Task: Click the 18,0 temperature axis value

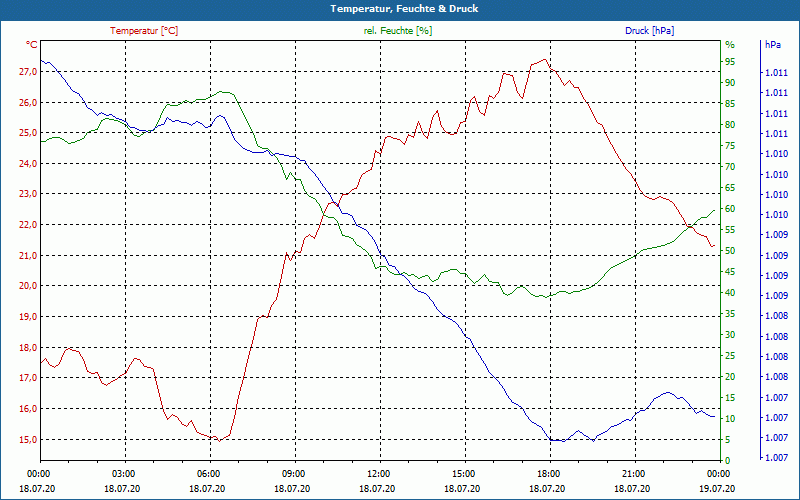Action: pyautogui.click(x=28, y=347)
